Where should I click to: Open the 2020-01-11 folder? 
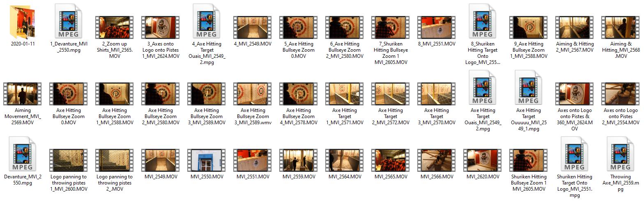pyautogui.click(x=23, y=21)
